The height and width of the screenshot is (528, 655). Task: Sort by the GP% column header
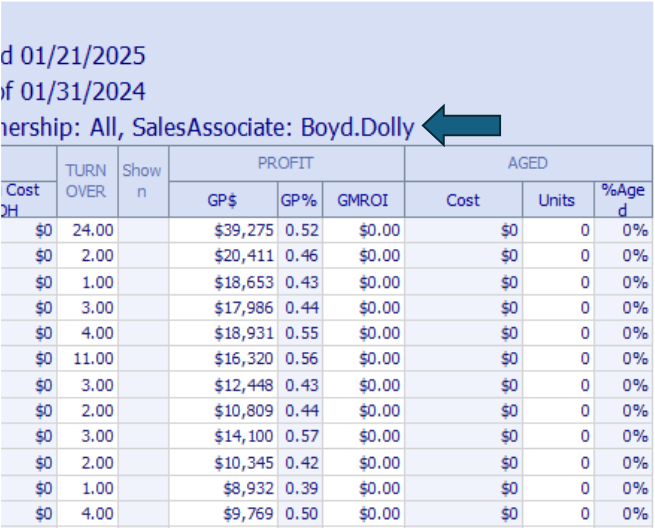tap(300, 200)
